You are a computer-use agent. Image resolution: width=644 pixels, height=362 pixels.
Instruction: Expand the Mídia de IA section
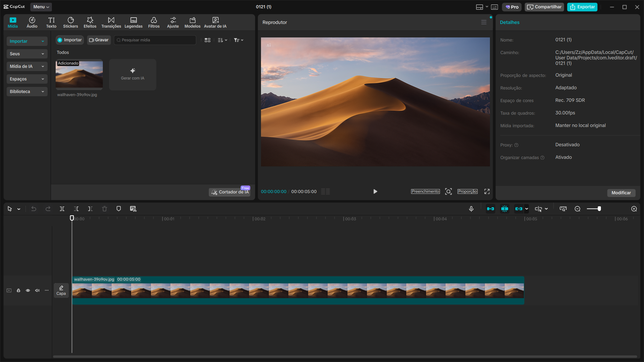[27, 66]
